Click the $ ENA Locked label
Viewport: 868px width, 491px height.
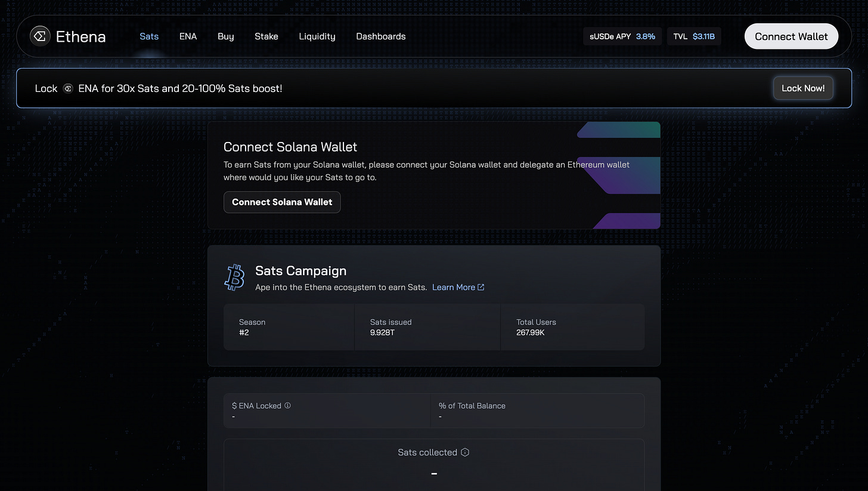coord(256,406)
